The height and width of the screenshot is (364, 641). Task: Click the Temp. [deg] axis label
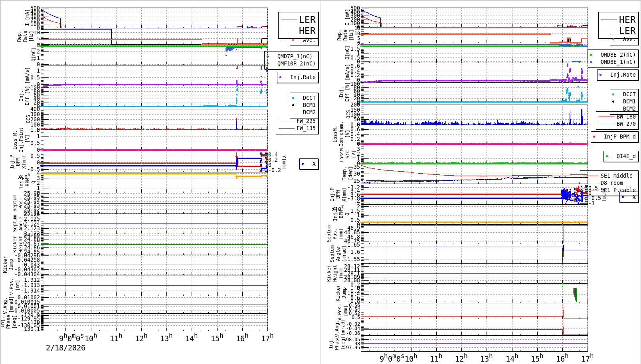348,174
